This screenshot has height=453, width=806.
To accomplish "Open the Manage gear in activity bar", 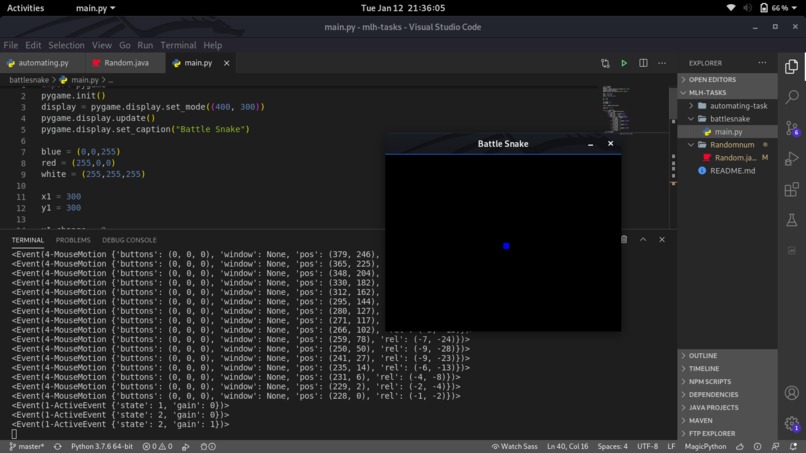I will (792, 423).
